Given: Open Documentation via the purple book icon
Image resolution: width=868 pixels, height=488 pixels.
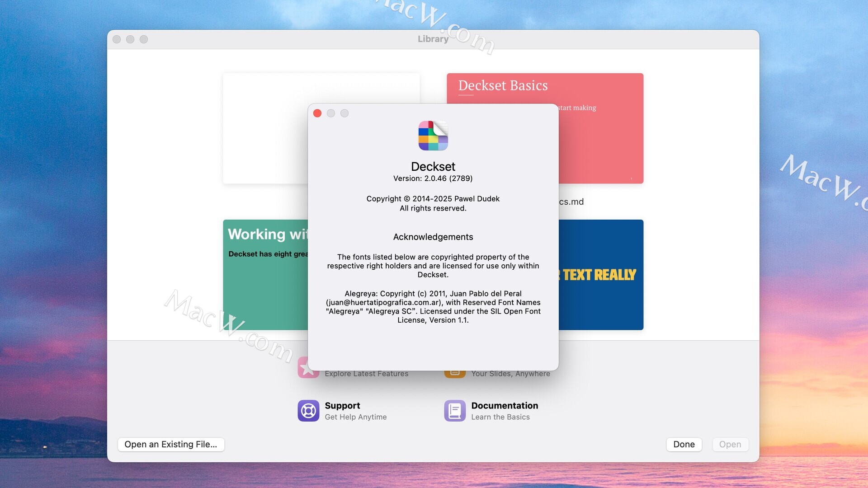Looking at the screenshot, I should pos(455,411).
